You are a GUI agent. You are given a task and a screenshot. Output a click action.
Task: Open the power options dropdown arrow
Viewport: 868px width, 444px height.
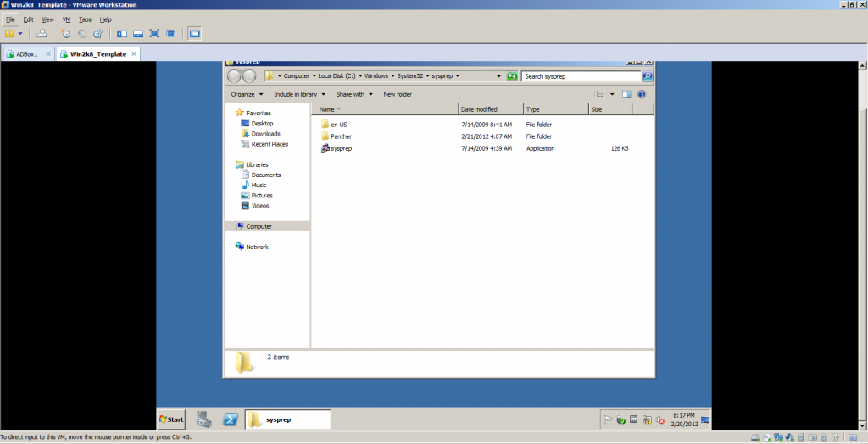(20, 34)
